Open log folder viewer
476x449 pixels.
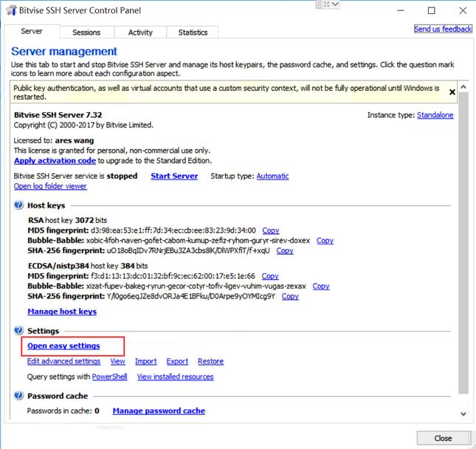coord(50,186)
